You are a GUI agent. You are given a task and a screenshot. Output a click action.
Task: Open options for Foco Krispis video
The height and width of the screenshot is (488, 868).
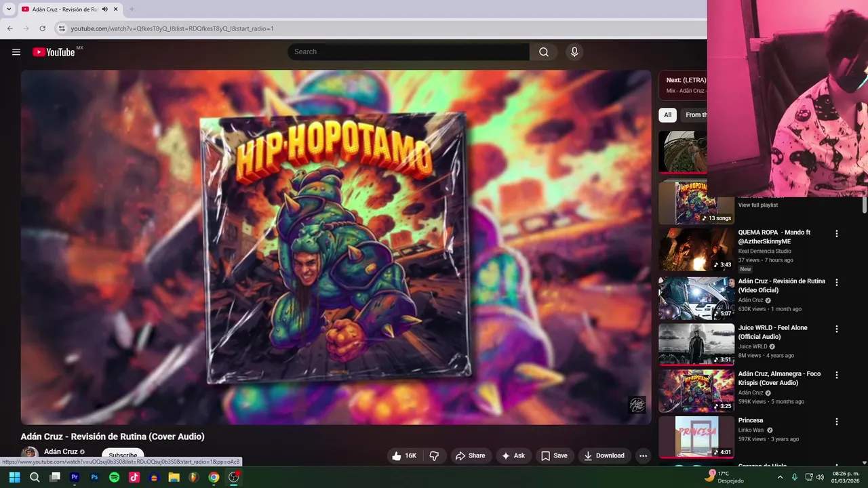(836, 375)
